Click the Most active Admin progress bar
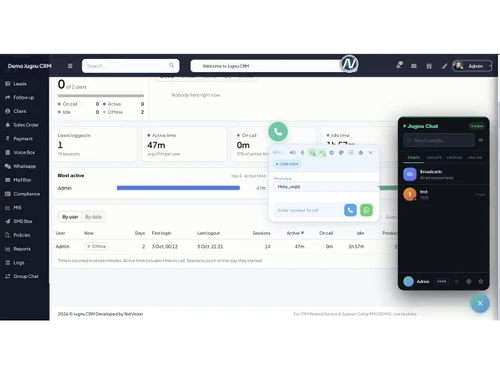 pos(178,188)
